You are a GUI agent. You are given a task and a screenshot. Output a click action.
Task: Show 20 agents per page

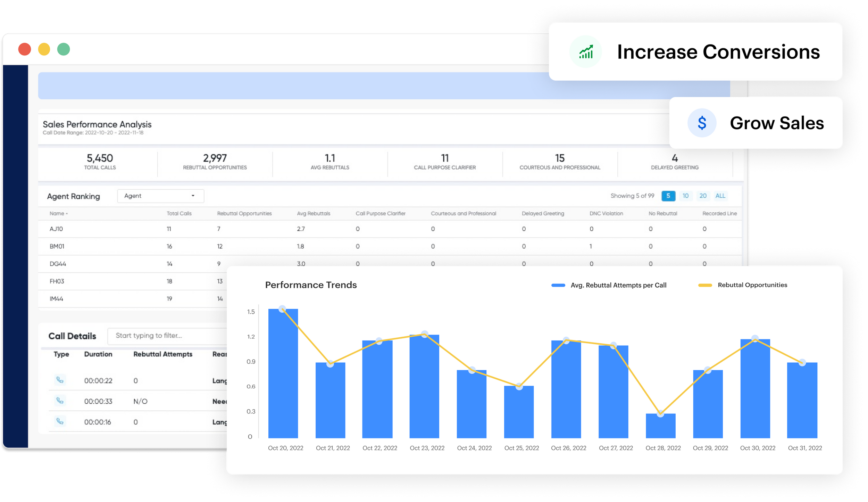pyautogui.click(x=703, y=196)
